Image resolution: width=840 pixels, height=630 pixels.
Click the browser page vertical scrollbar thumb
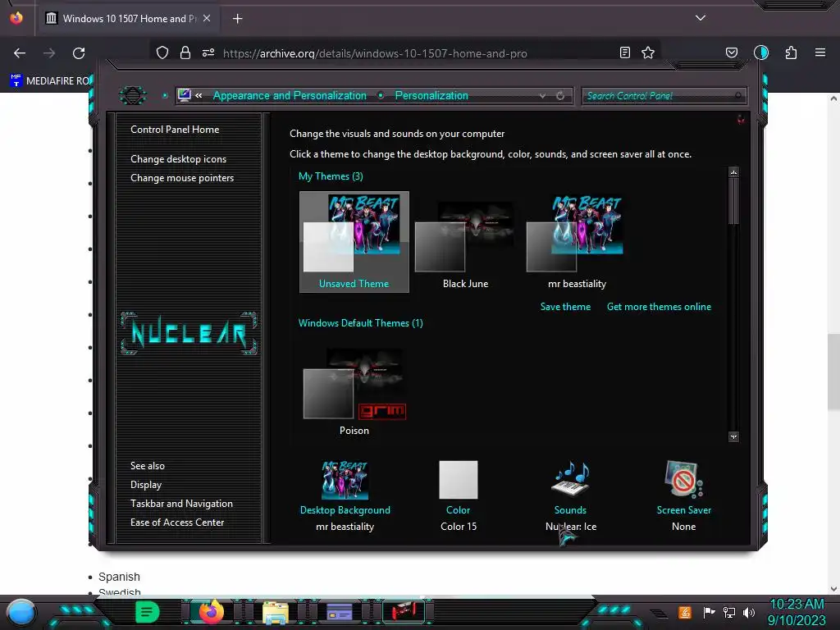(833, 372)
